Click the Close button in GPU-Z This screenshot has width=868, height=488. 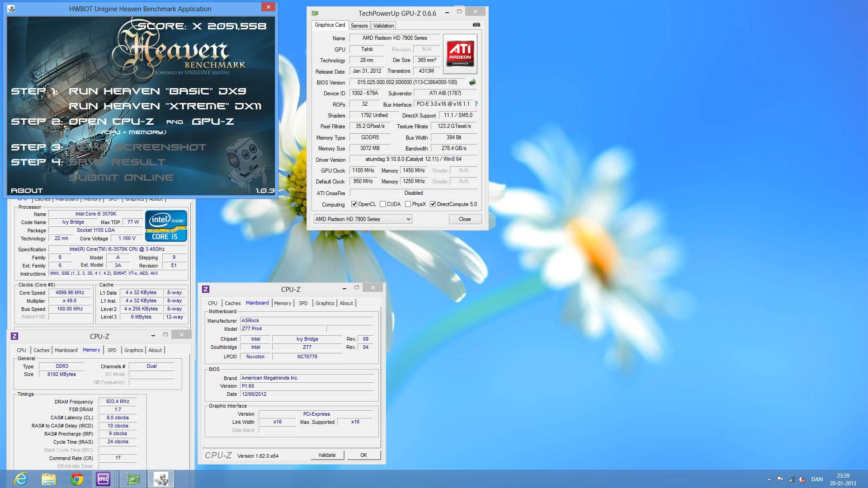coord(465,219)
